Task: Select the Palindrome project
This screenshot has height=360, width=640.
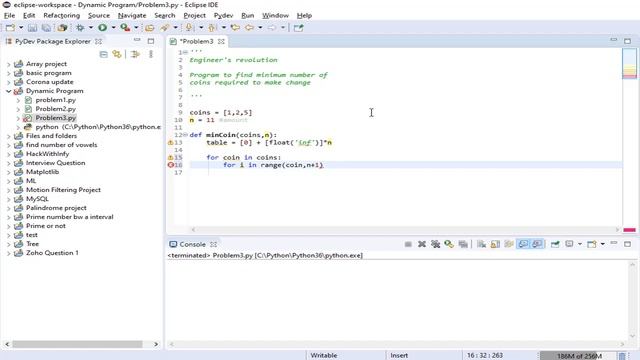Action: click(56, 208)
